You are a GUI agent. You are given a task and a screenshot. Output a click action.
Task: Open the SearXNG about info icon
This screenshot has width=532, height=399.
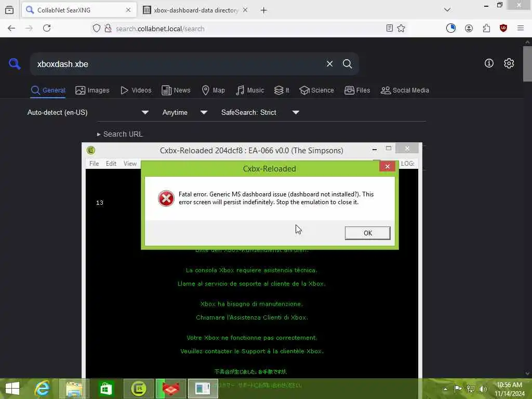click(x=489, y=63)
